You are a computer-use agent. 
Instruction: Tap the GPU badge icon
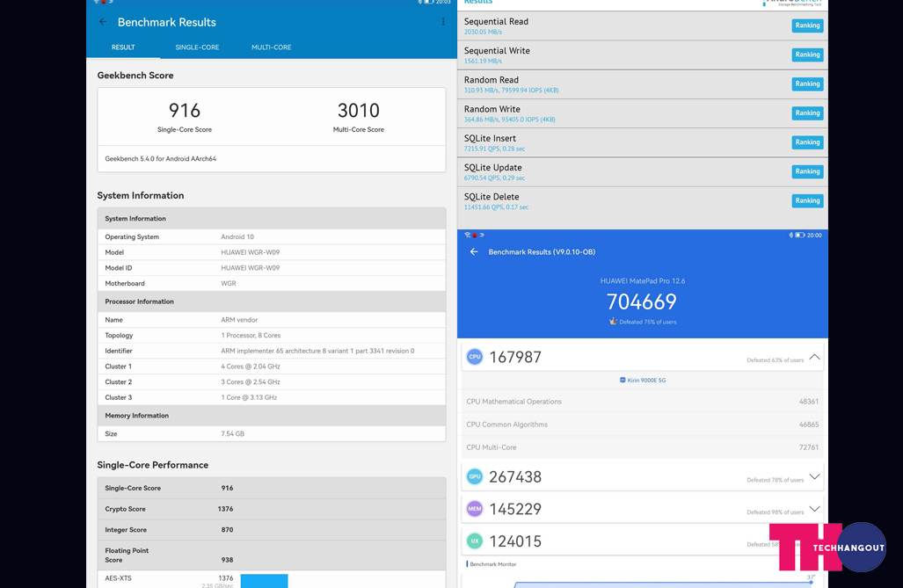click(475, 477)
